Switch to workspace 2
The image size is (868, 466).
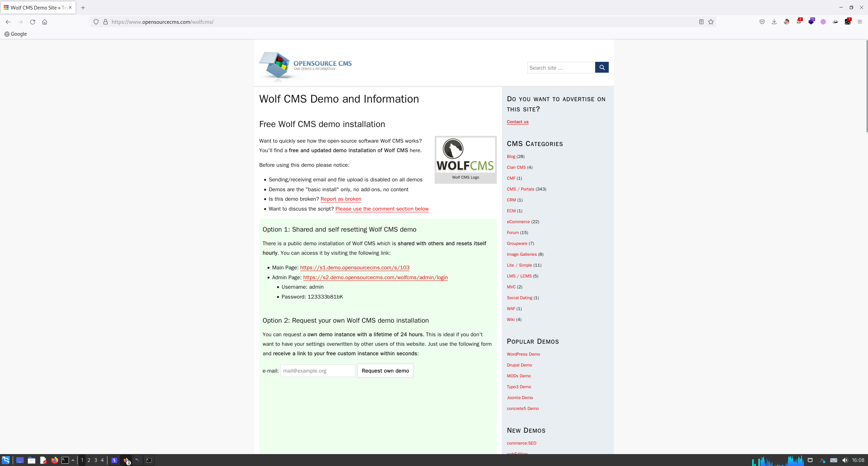89,460
